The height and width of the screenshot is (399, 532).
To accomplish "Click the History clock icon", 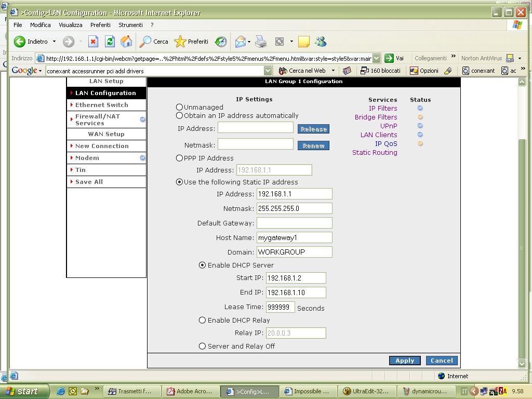I will 221,42.
